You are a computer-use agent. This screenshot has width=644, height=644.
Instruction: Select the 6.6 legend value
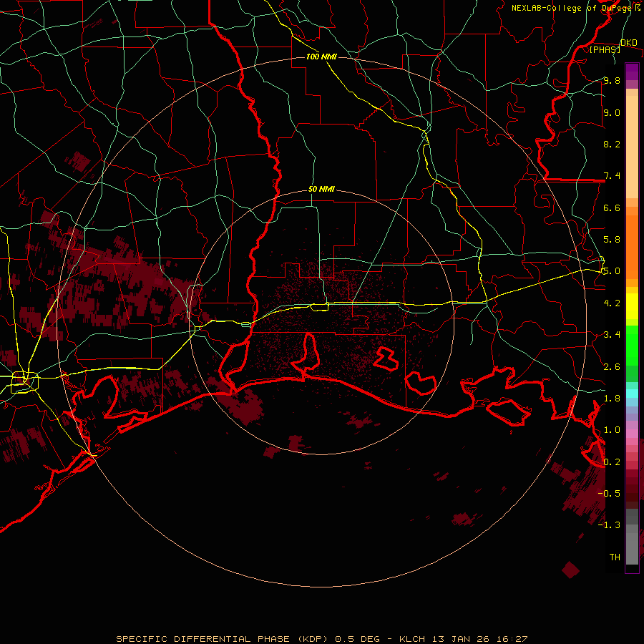pyautogui.click(x=612, y=208)
